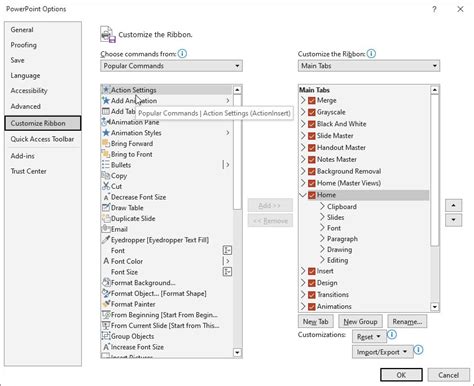The image size is (474, 386).
Task: Click the Add Animation star icon
Action: click(106, 100)
